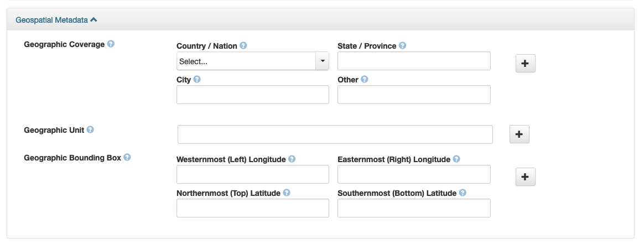644x249 pixels.
Task: Click the Westernmost Longitude input
Action: (252, 174)
